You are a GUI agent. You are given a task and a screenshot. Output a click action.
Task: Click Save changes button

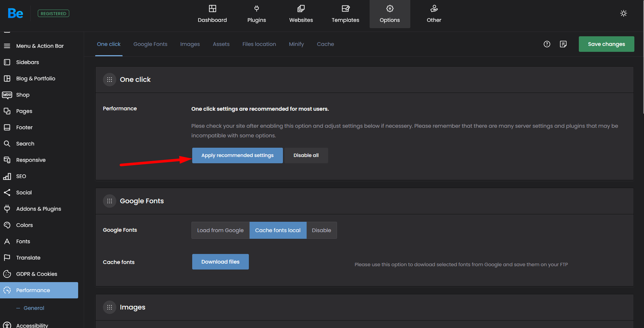click(607, 44)
